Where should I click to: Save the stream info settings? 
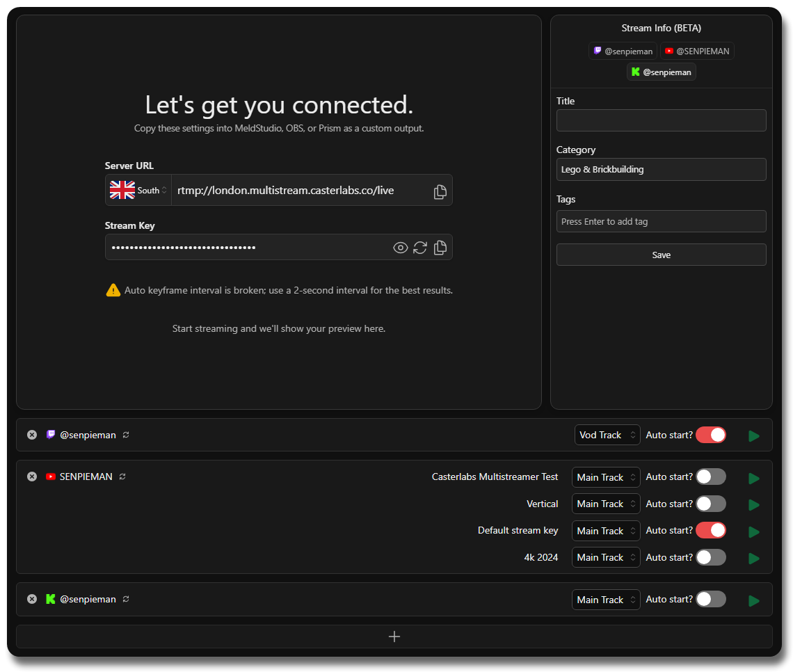pyautogui.click(x=661, y=254)
